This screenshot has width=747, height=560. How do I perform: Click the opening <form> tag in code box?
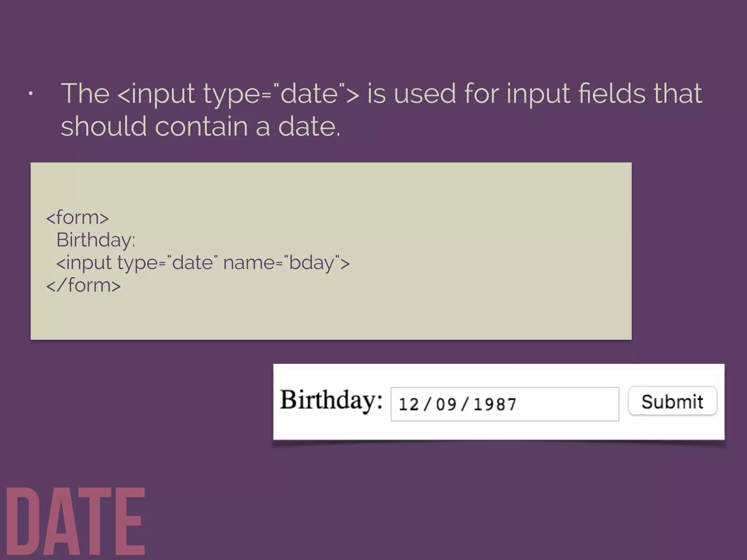click(77, 218)
